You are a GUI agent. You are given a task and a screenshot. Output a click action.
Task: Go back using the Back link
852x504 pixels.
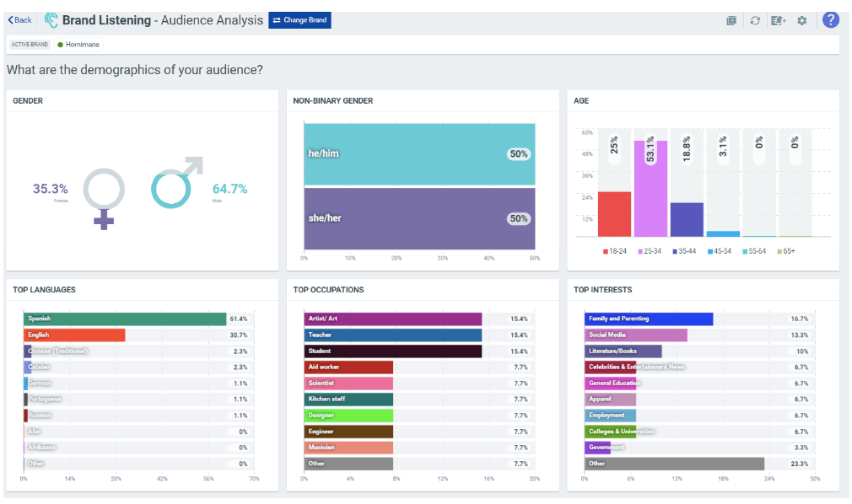(19, 20)
